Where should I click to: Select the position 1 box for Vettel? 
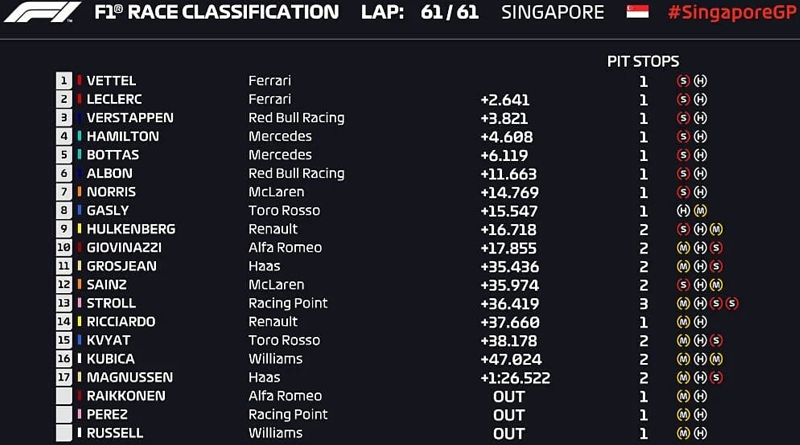pos(64,80)
